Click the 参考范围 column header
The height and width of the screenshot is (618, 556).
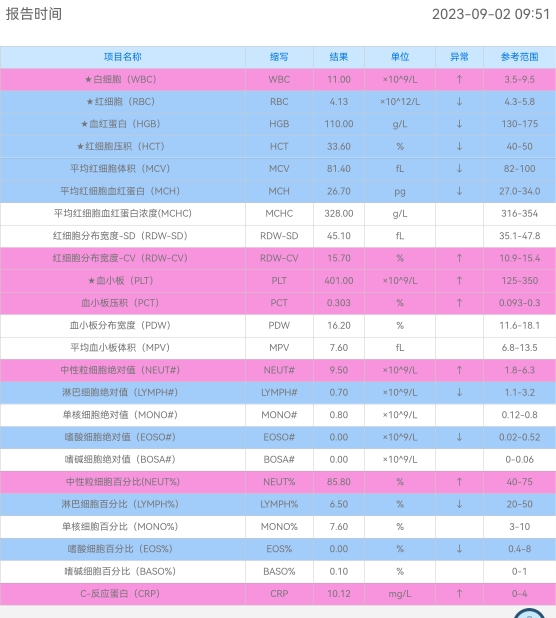(x=519, y=57)
